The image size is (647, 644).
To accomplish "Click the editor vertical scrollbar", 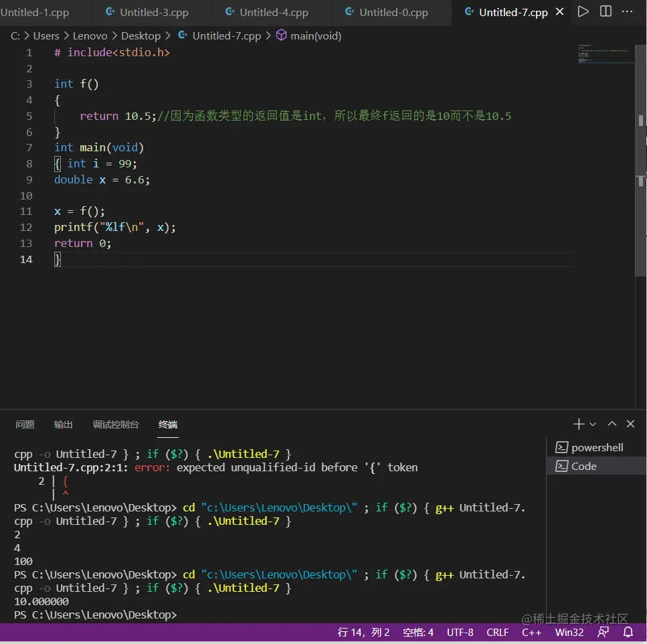I will coord(640,161).
